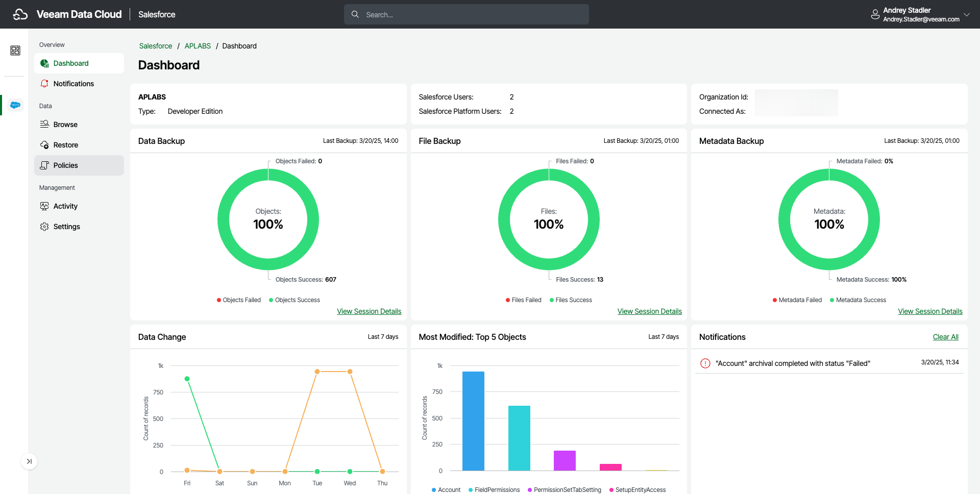Click the blue Account bar in chart
This screenshot has height=494, width=980.
(473, 421)
